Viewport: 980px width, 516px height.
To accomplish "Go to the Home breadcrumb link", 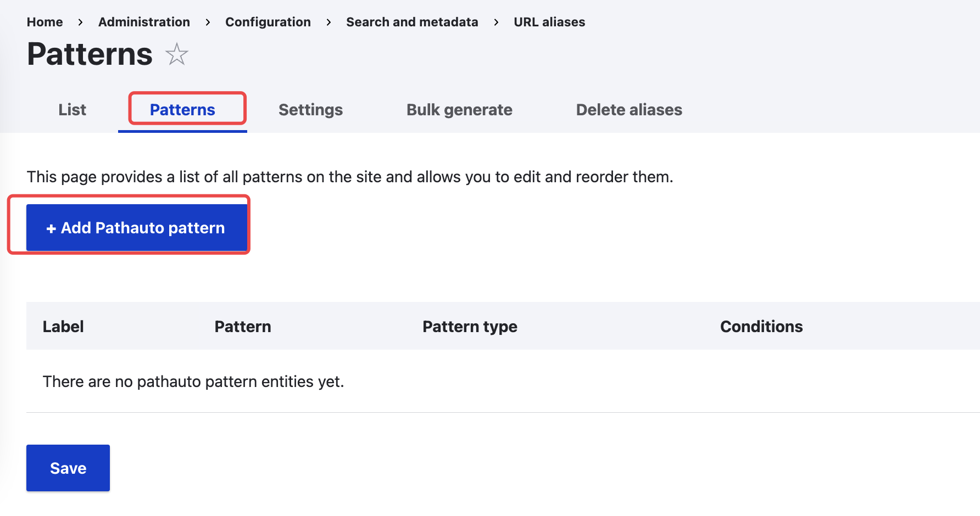I will tap(45, 22).
